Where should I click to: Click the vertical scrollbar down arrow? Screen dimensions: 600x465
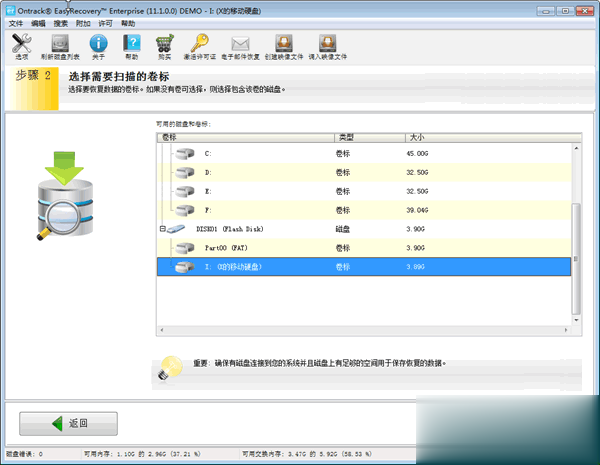576,320
